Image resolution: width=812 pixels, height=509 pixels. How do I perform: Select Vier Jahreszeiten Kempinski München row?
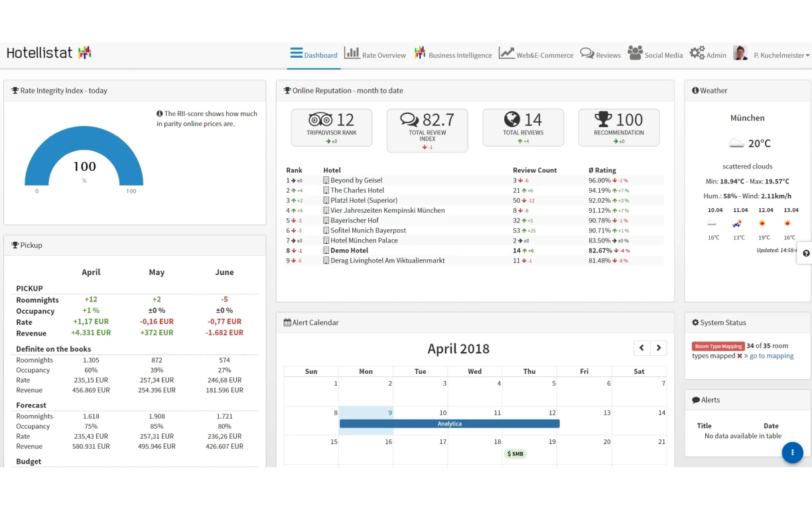point(474,211)
